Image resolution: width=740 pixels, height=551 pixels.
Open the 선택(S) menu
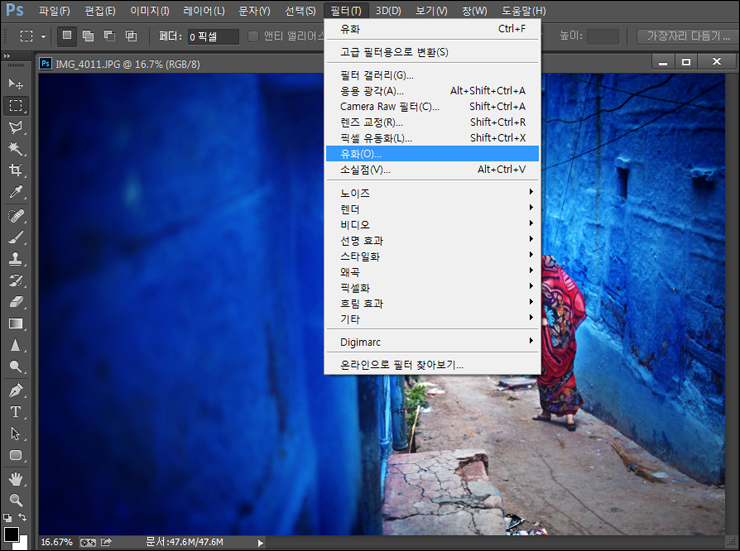[x=300, y=10]
